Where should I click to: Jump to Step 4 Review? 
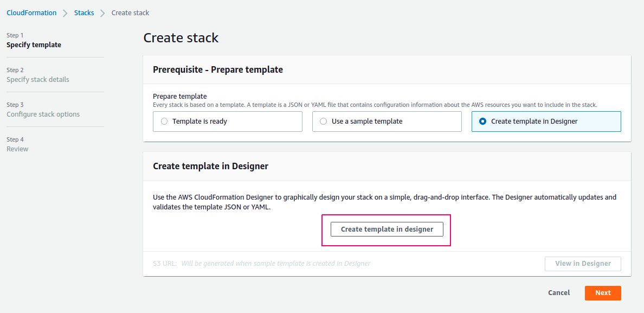tap(18, 144)
